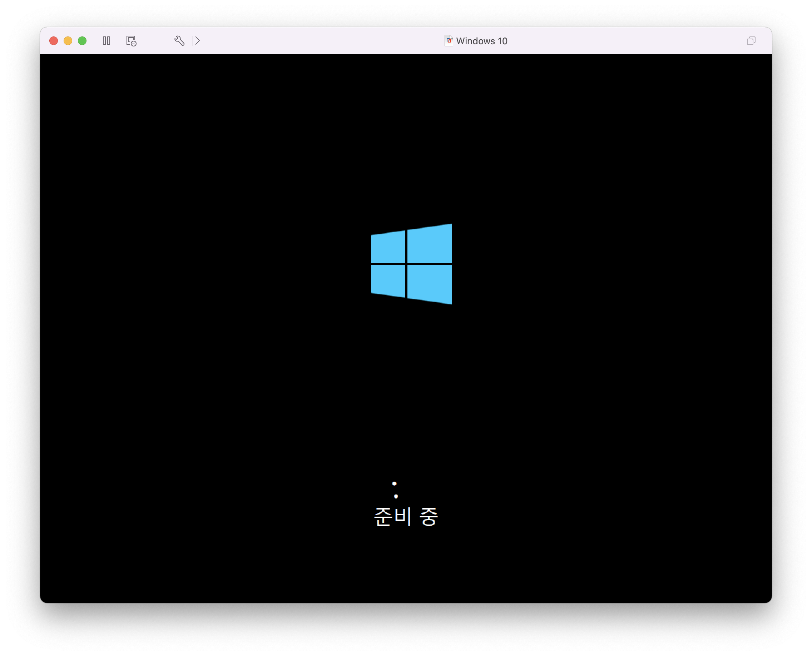The image size is (812, 656).
Task: Expand hidden toolbar items chevron
Action: pos(198,41)
